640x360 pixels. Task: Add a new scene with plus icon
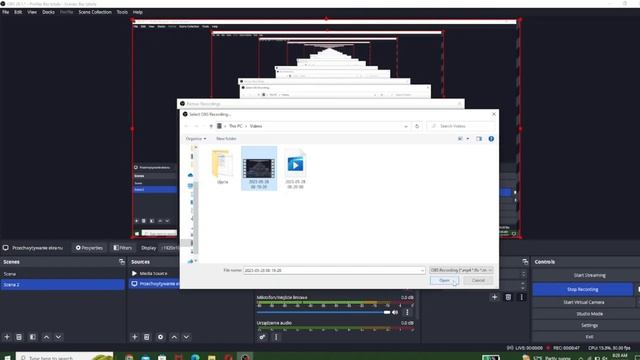click(7, 337)
